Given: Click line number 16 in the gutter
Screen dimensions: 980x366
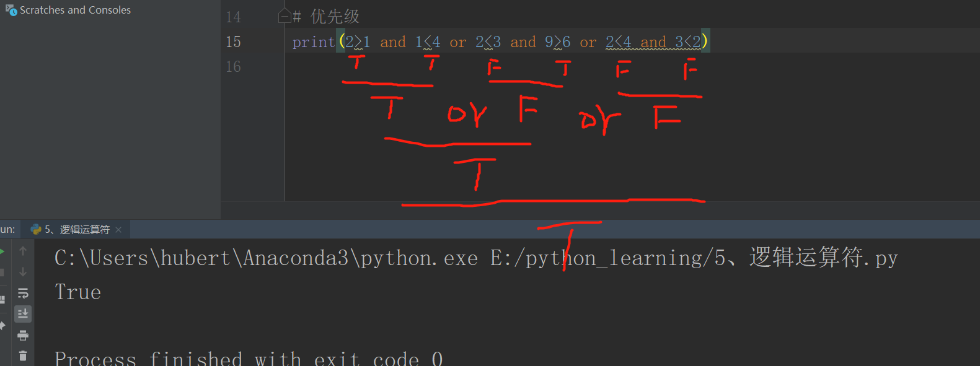Looking at the screenshot, I should point(233,66).
